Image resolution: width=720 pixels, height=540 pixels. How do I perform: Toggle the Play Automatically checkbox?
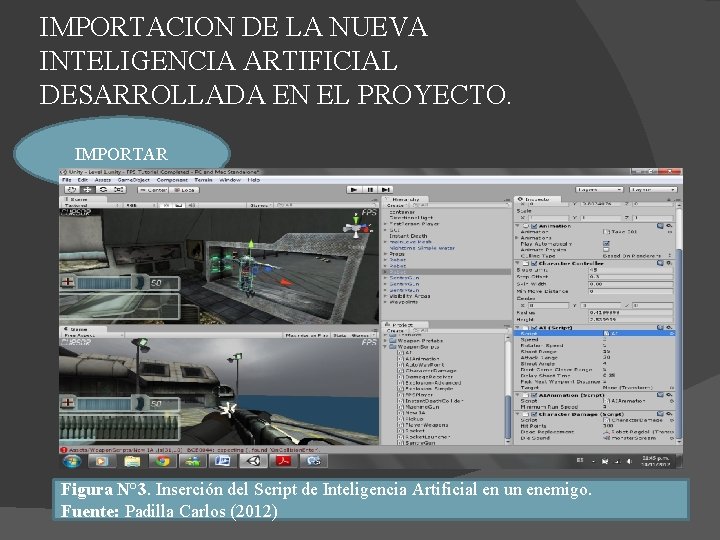pyautogui.click(x=606, y=244)
